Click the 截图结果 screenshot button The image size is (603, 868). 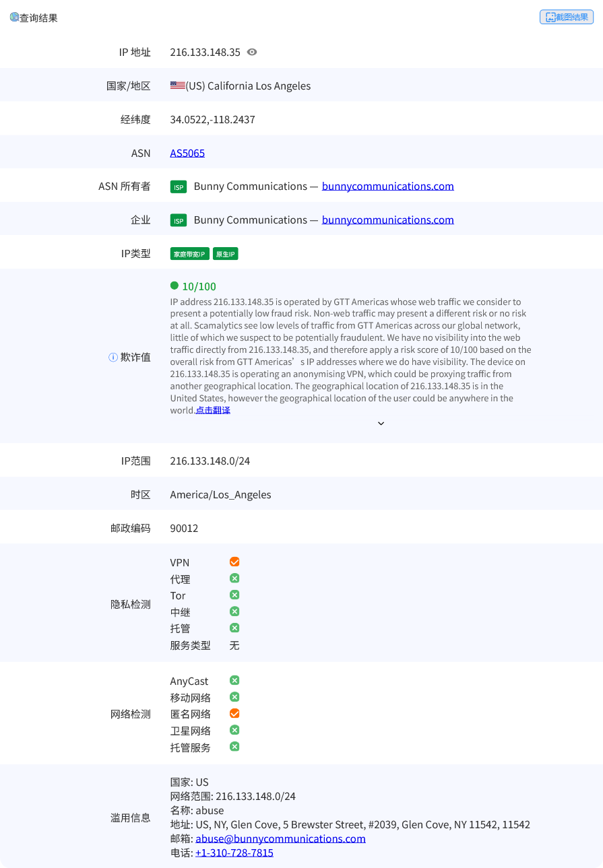(566, 18)
